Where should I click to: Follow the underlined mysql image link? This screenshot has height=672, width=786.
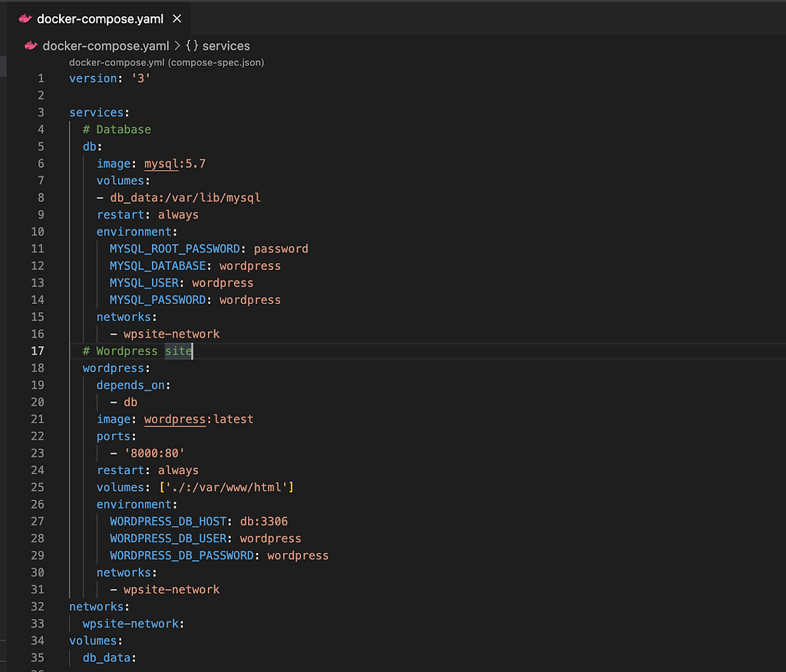[x=161, y=164]
